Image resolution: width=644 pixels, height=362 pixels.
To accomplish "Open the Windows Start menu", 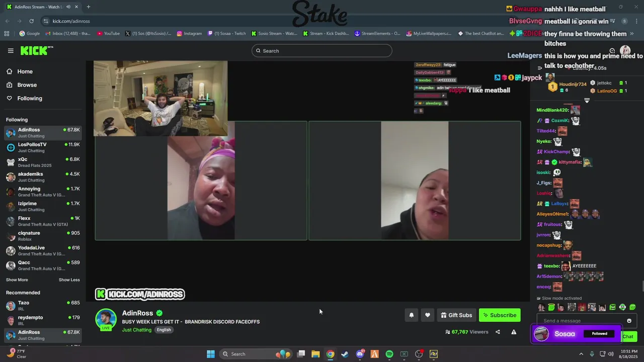I will [211, 354].
